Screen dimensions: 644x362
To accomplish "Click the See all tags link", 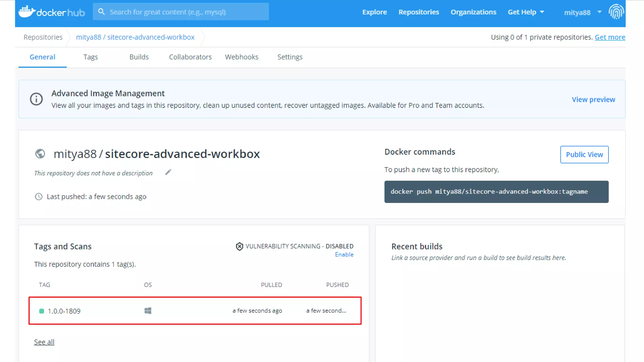I will coord(44,342).
